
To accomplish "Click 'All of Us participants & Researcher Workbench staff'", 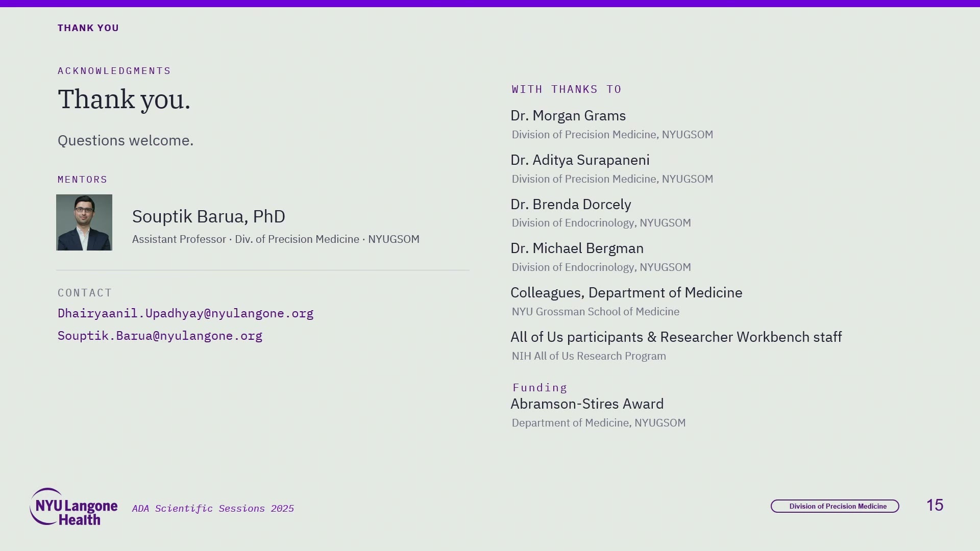I will [x=676, y=337].
